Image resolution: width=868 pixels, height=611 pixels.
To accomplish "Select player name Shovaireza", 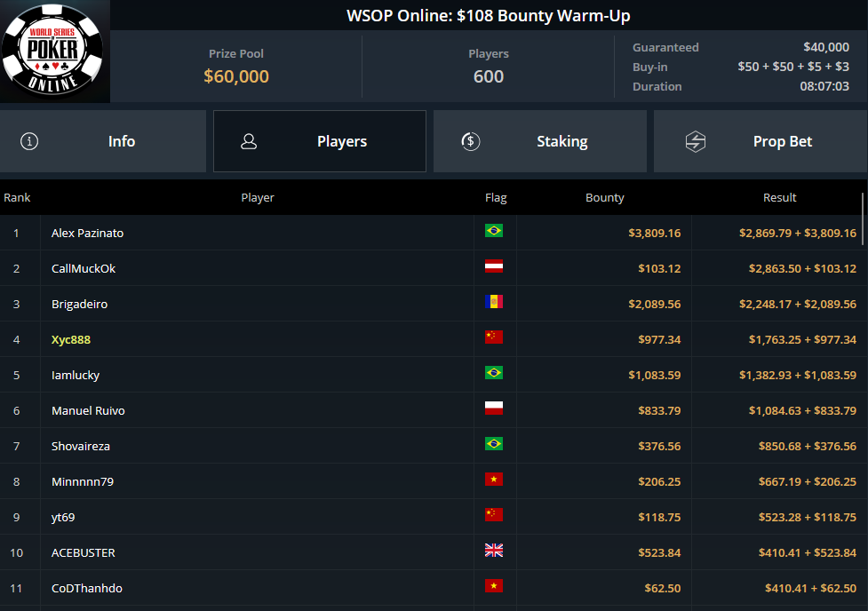I will point(81,446).
